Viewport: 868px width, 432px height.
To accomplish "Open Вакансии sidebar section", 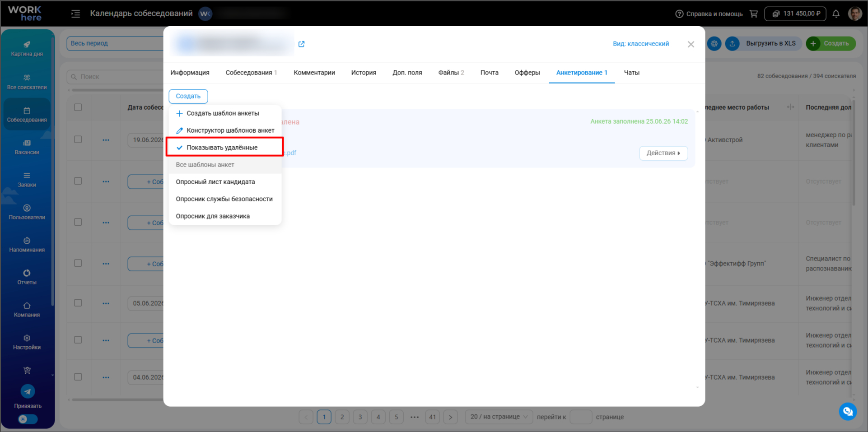I will click(x=27, y=147).
